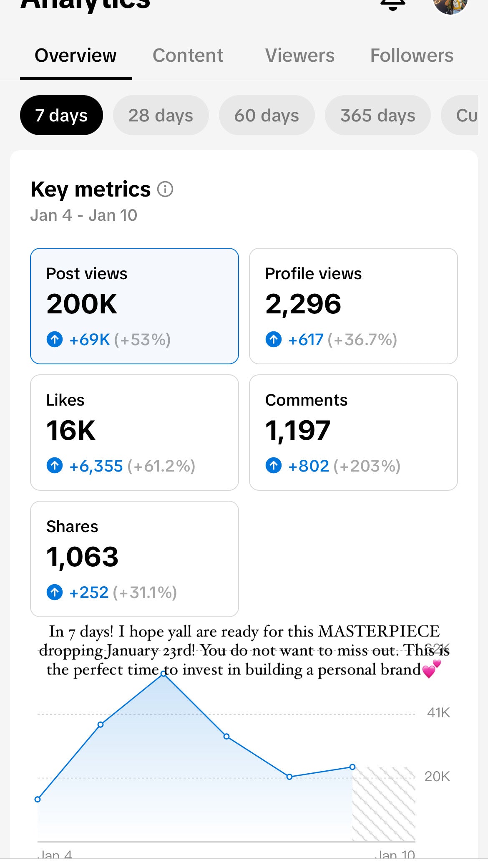Screen dimensions: 488x868
Task: Open the partially visible Custom range pill
Action: pyautogui.click(x=460, y=115)
